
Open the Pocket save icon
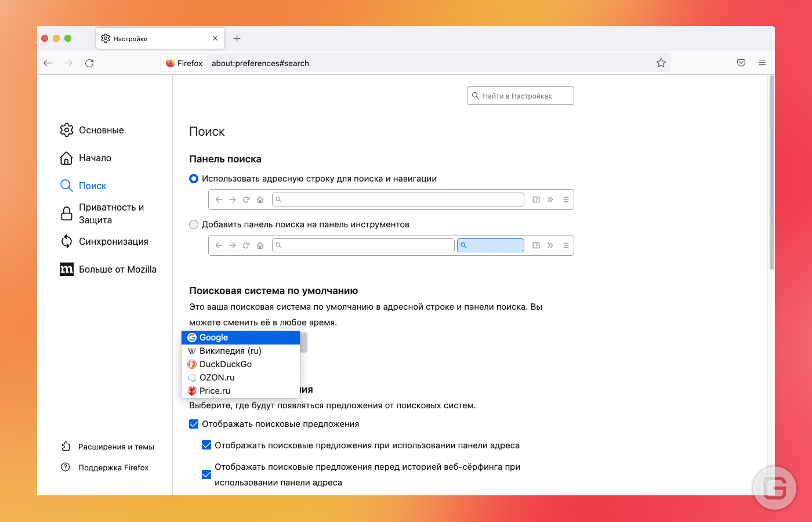click(741, 63)
